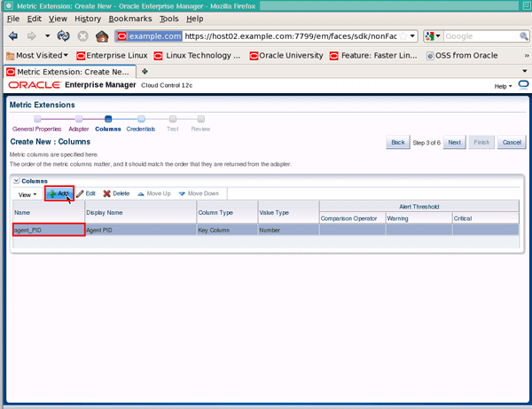Open the Tools menu

pyautogui.click(x=169, y=19)
